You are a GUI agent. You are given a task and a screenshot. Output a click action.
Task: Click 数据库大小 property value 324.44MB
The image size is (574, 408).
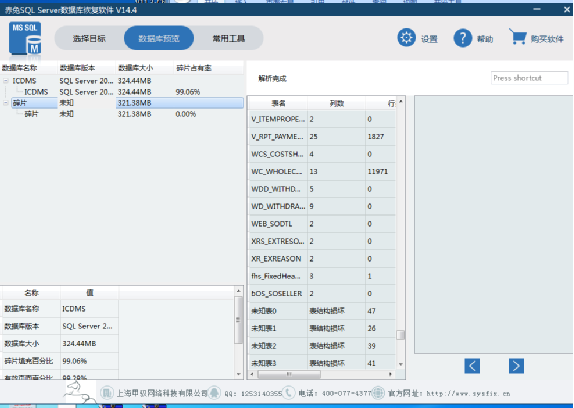click(89, 344)
